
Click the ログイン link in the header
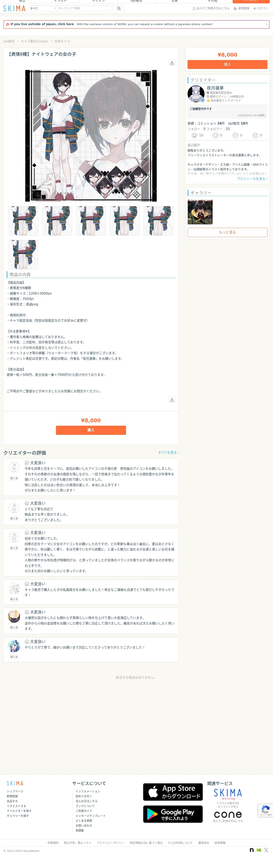coord(261,9)
